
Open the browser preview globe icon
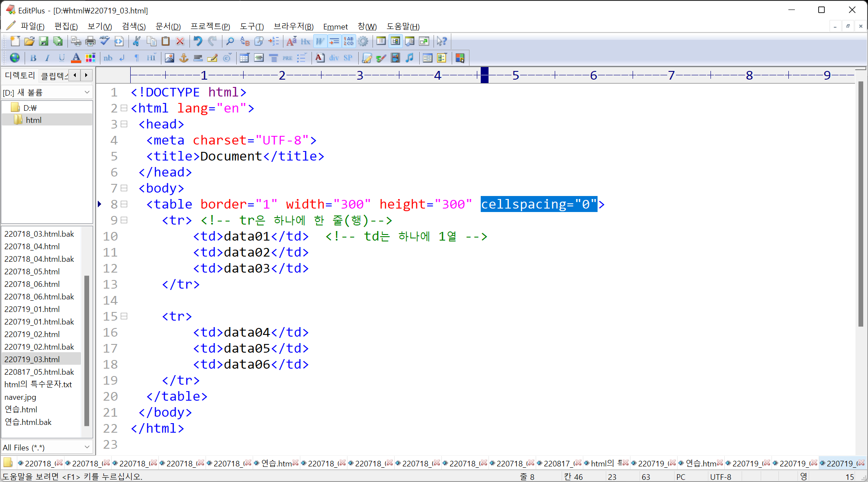click(15, 58)
